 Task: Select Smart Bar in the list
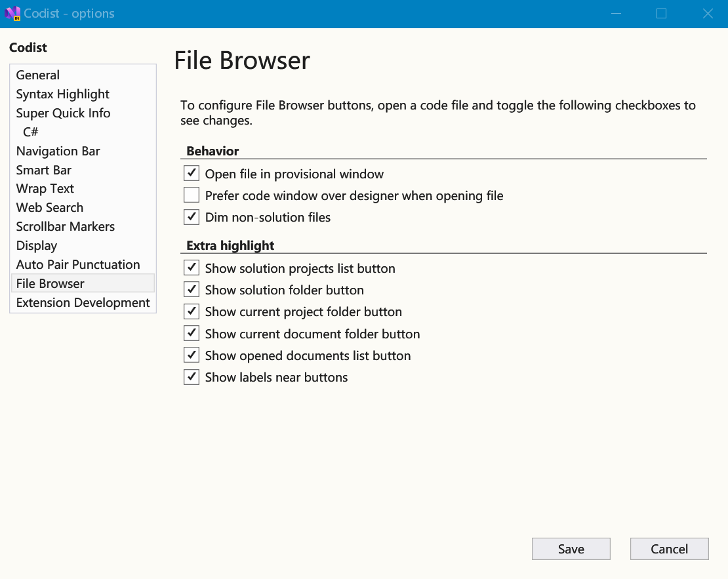(83, 170)
